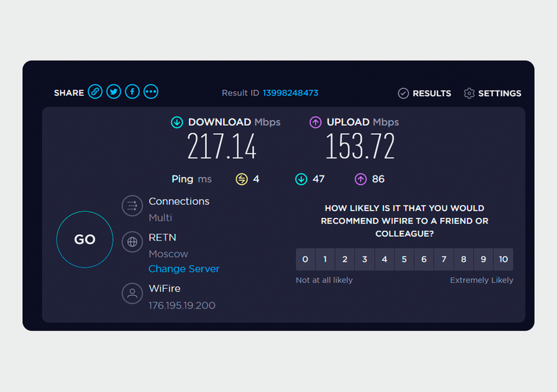Image resolution: width=557 pixels, height=392 pixels.
Task: Rate recommendation as 5
Action: point(404,260)
